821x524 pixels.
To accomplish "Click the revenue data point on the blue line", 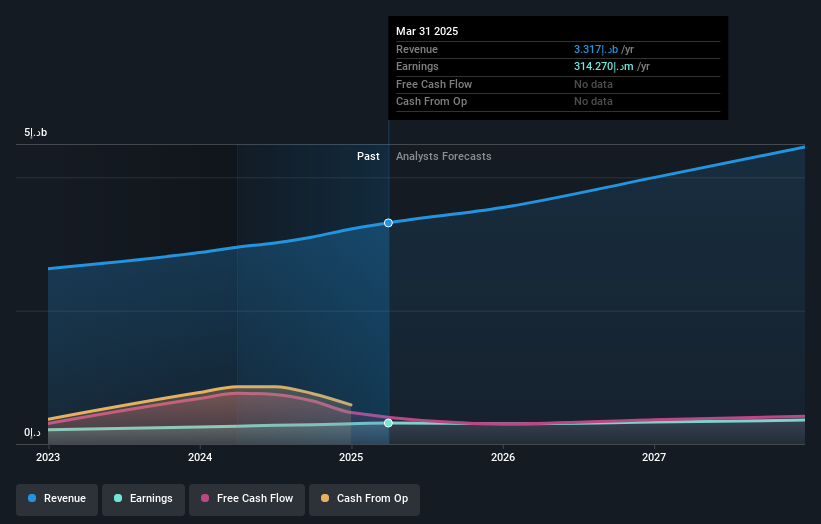I will [x=388, y=223].
